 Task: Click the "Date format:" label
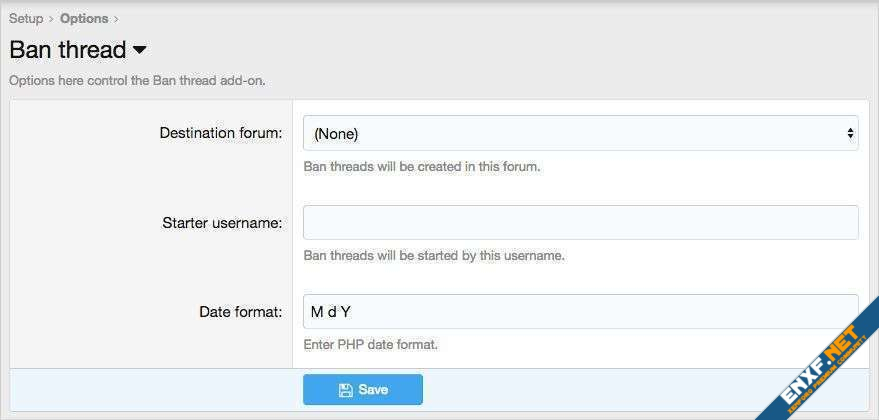240,311
